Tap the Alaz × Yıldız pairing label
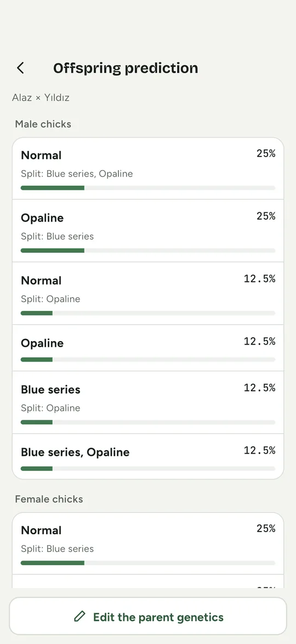296x644 pixels. [41, 98]
